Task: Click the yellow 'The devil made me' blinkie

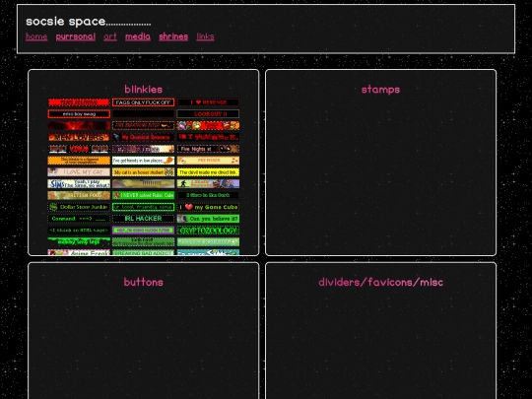Action: coord(208,172)
